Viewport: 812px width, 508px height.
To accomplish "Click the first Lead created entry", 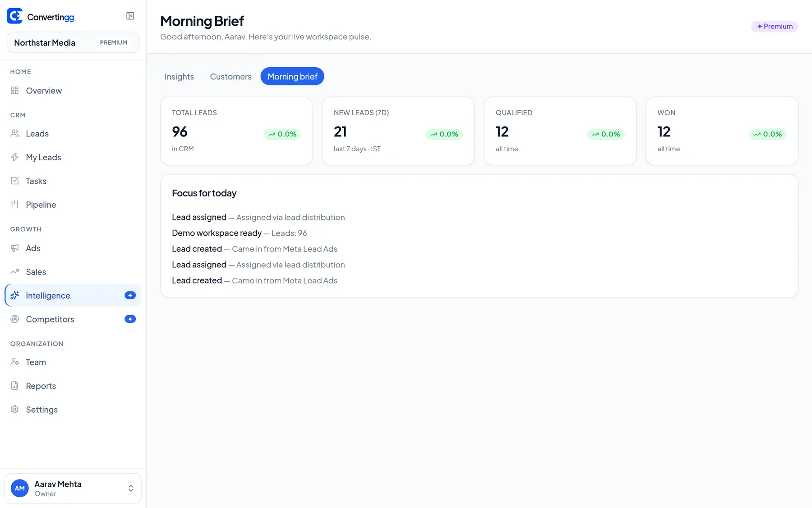I will [x=254, y=249].
